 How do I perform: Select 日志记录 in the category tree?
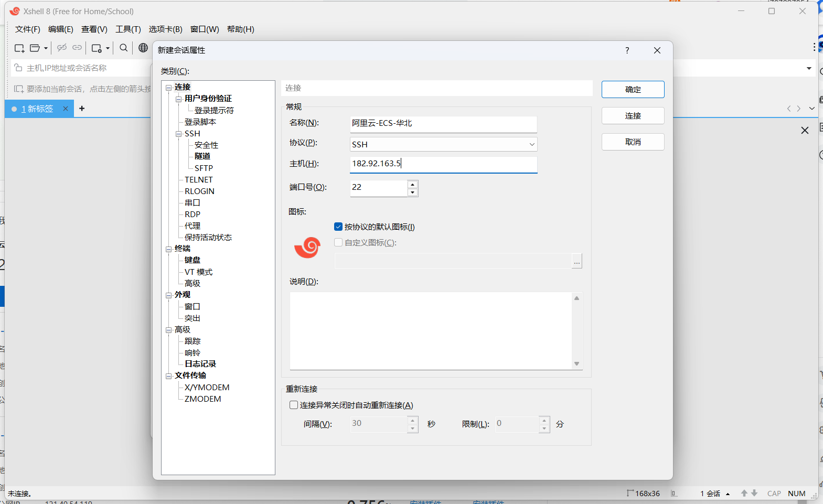coord(200,364)
